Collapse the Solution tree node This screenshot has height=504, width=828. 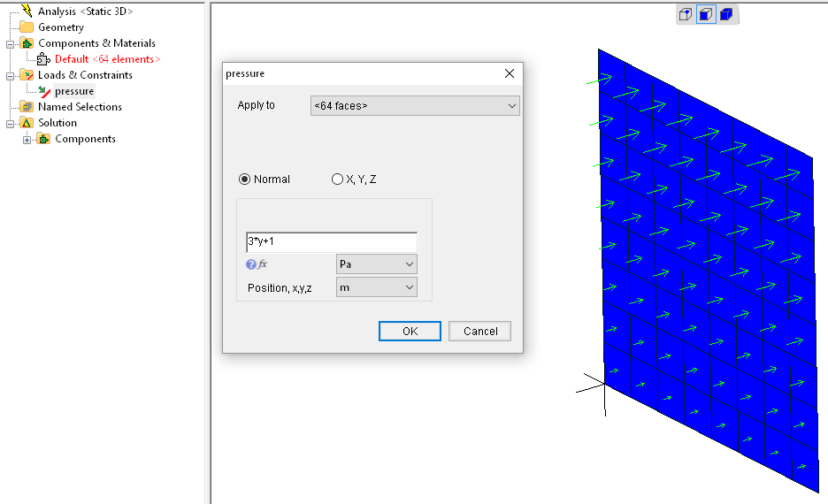(10, 124)
